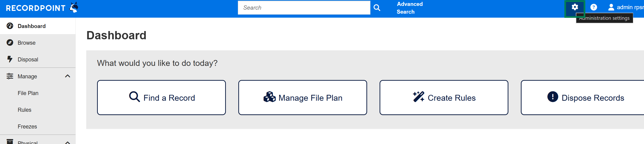Click the Disposal lightning bolt icon
644x144 pixels.
(10, 59)
